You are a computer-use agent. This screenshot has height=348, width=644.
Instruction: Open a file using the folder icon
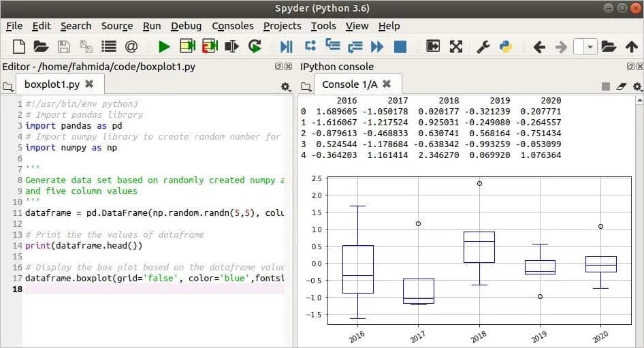(41, 46)
